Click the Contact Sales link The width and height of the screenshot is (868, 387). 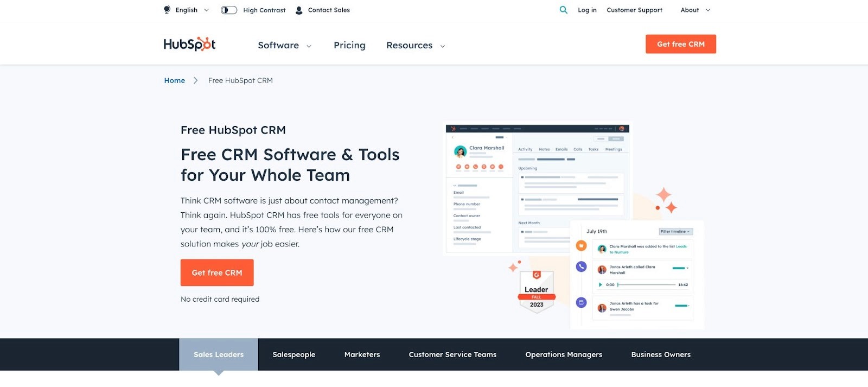[329, 10]
